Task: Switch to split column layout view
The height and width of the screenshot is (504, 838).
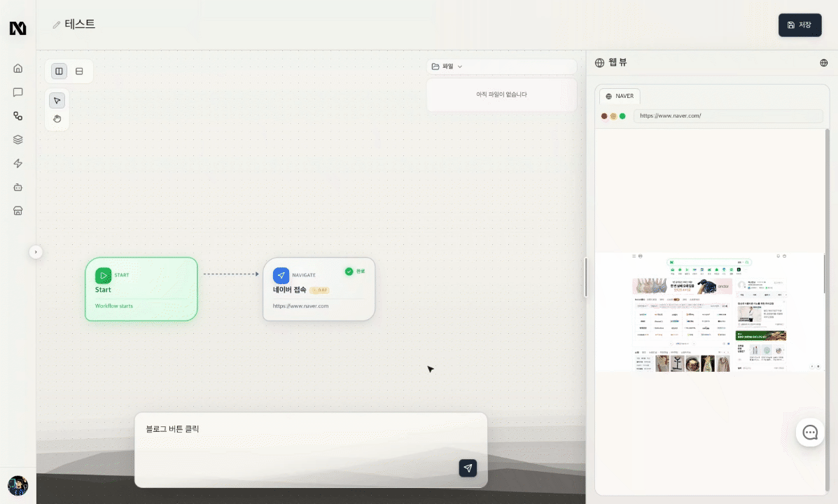Action: click(x=59, y=71)
